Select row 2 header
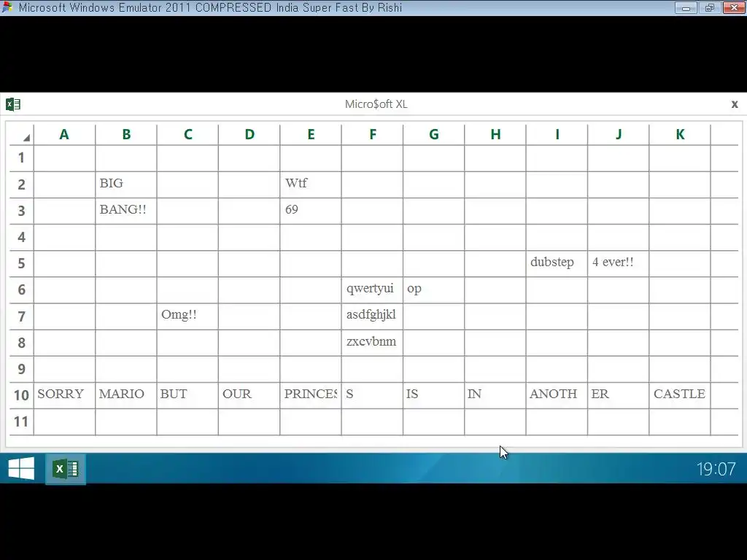Screen dimensions: 747x560 coord(21,184)
